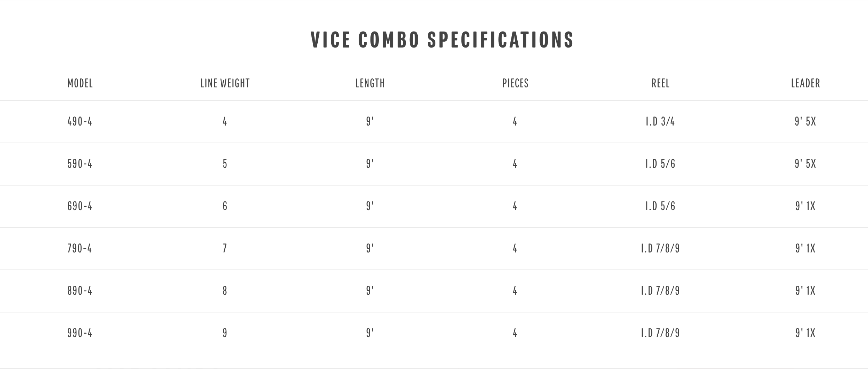The width and height of the screenshot is (868, 369).
Task: Select the PIECES column header
Action: click(x=515, y=83)
